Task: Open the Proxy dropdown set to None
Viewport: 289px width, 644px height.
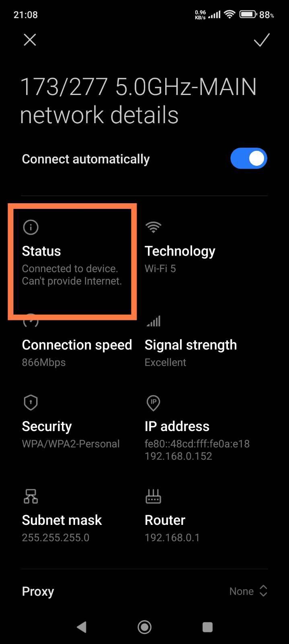Action: pos(242,591)
